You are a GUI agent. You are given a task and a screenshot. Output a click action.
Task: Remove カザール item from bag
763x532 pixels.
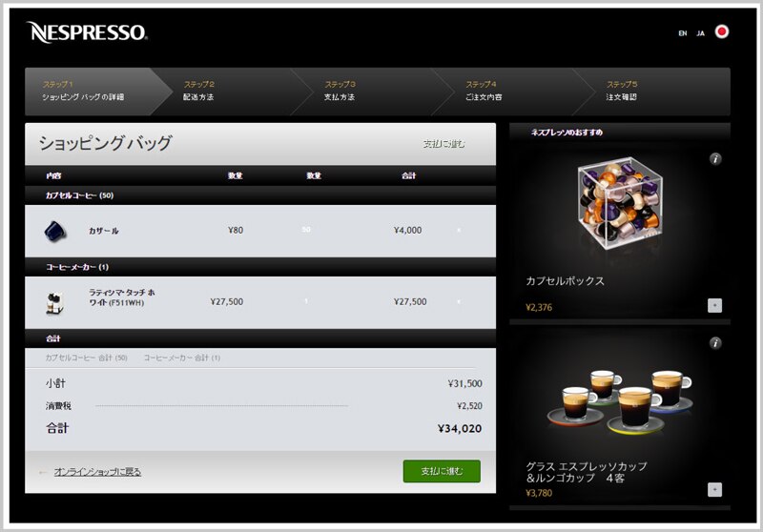point(459,230)
